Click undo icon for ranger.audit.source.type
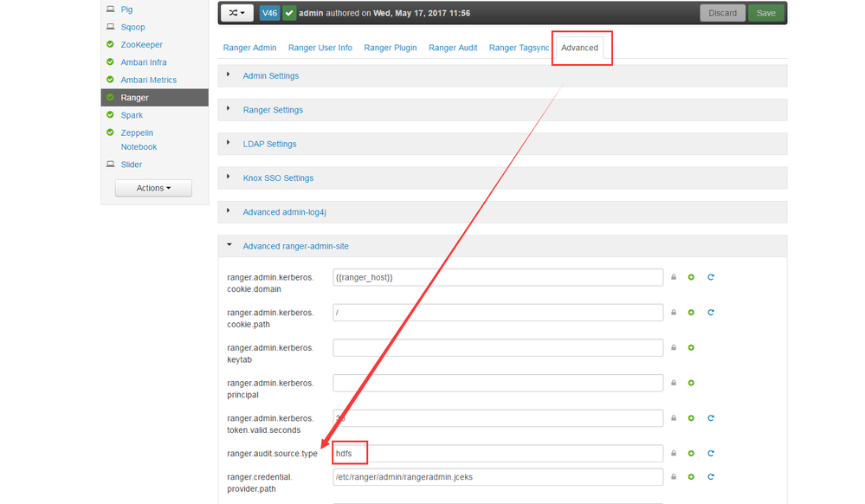The width and height of the screenshot is (865, 504). 711,453
